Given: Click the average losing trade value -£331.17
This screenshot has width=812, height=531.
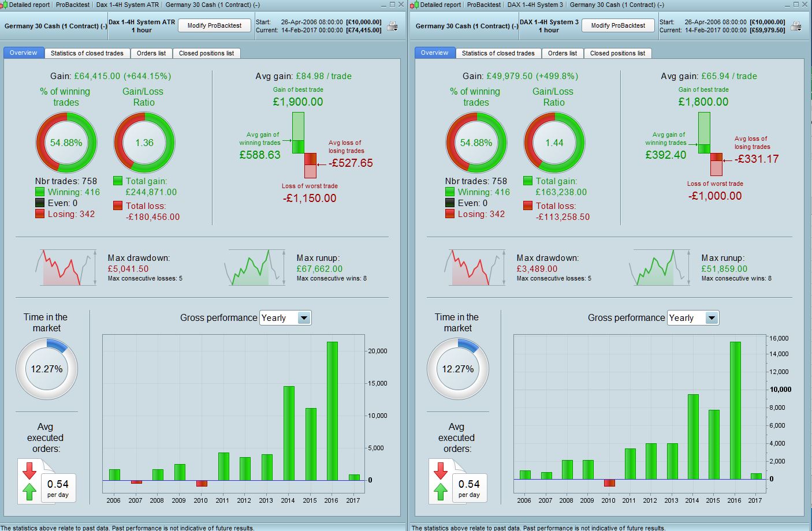Looking at the screenshot, I should pos(757,159).
